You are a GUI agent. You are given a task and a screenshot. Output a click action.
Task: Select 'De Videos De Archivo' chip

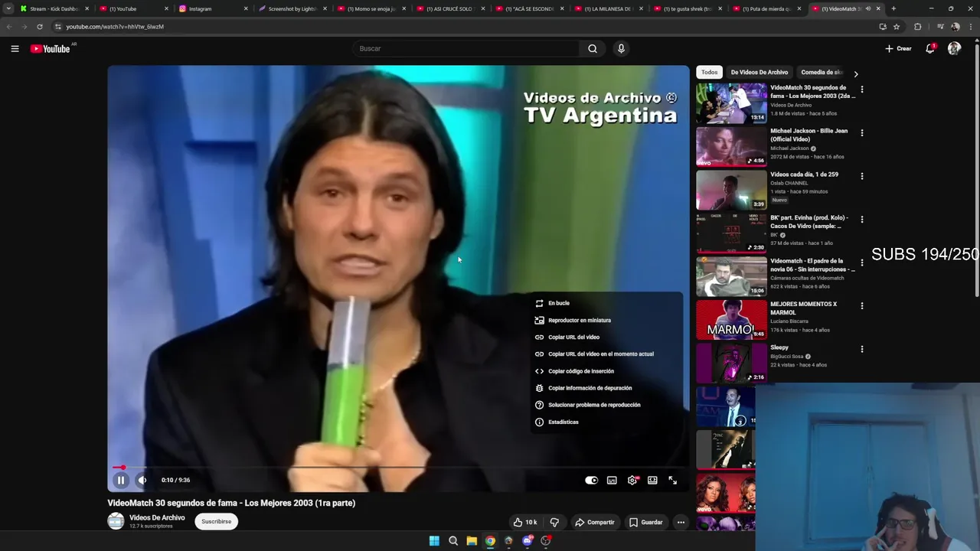(759, 72)
